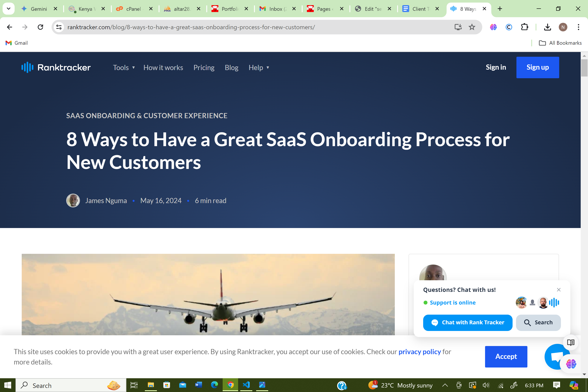Open weather widget 23°C Mostly sunny

click(x=401, y=385)
